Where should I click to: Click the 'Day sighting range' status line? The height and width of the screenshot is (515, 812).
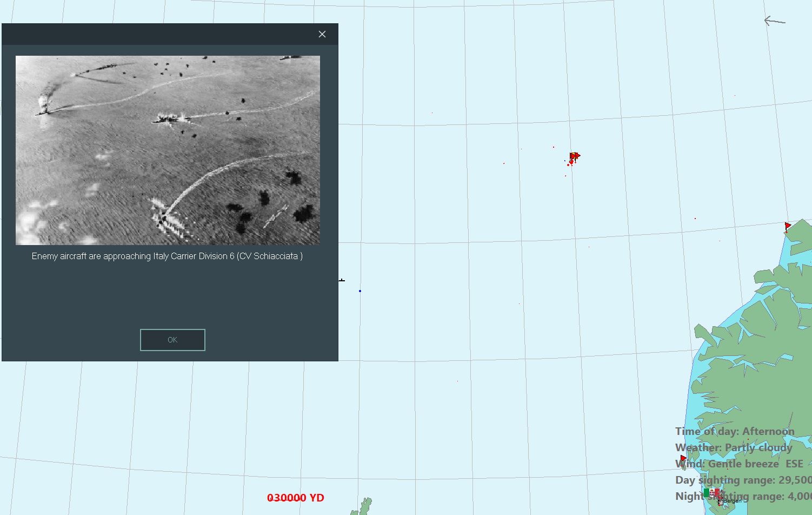pos(743,480)
